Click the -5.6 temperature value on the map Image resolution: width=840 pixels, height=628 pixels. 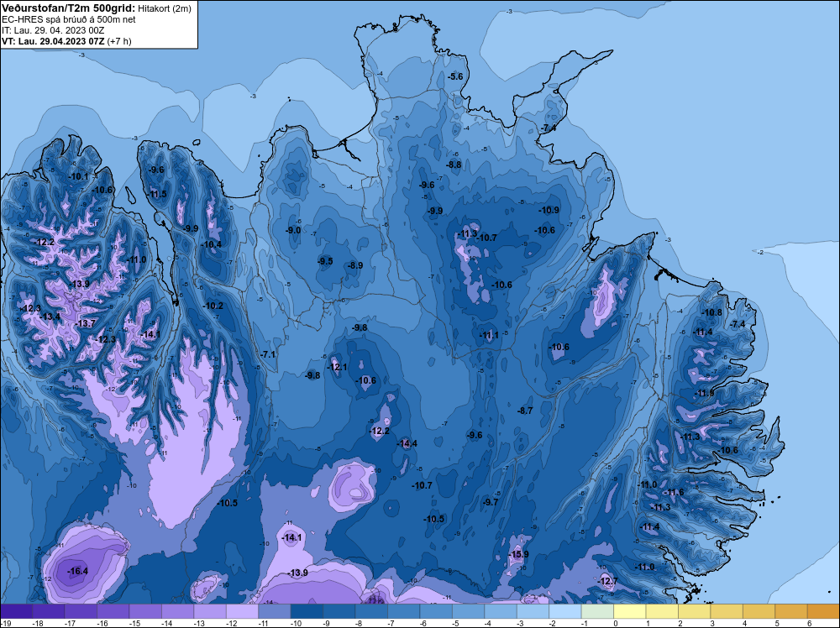pos(454,76)
